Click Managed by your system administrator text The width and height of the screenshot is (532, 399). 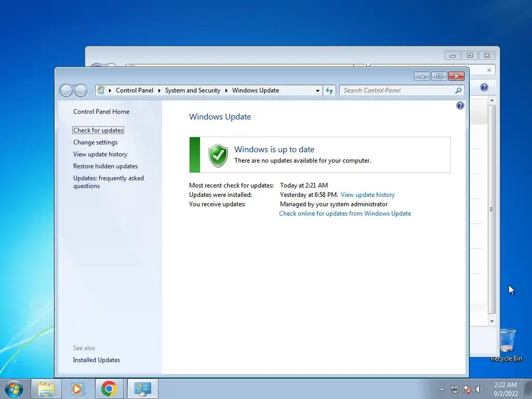(334, 204)
